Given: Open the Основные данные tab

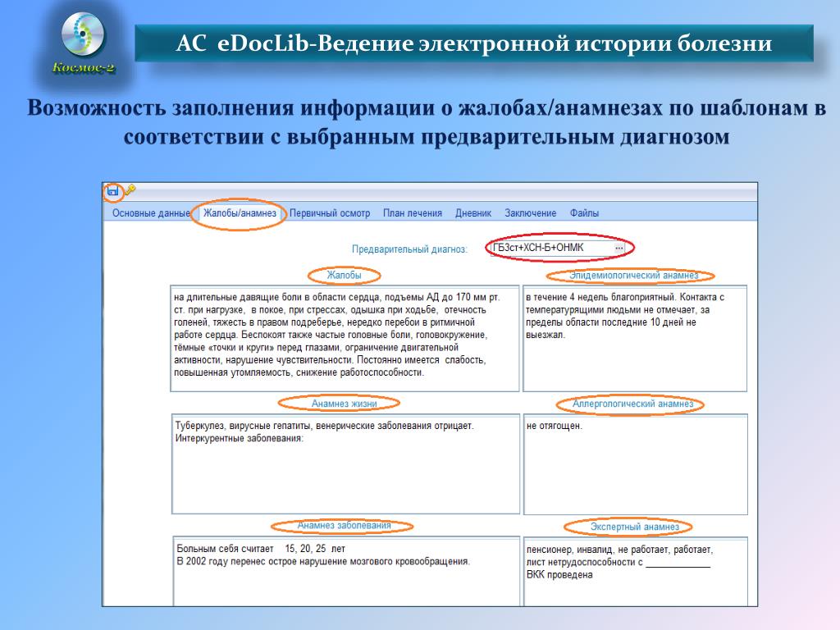Looking at the screenshot, I should point(151,212).
